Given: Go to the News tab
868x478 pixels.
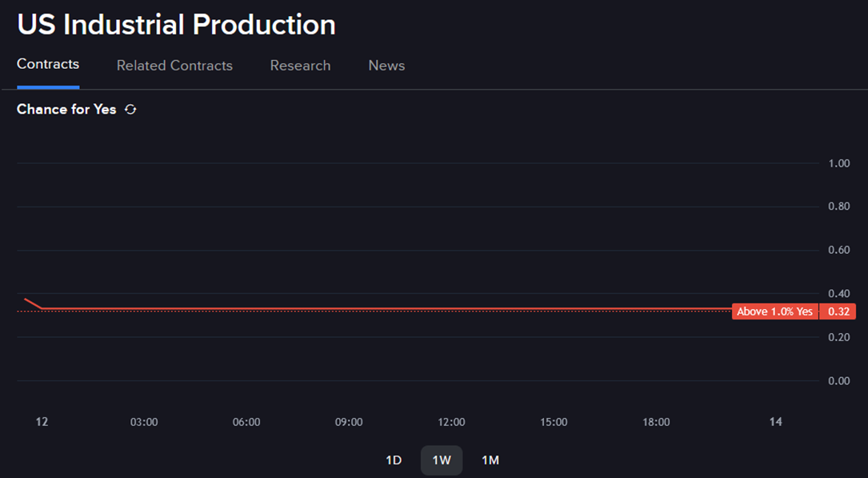Looking at the screenshot, I should click(x=386, y=66).
